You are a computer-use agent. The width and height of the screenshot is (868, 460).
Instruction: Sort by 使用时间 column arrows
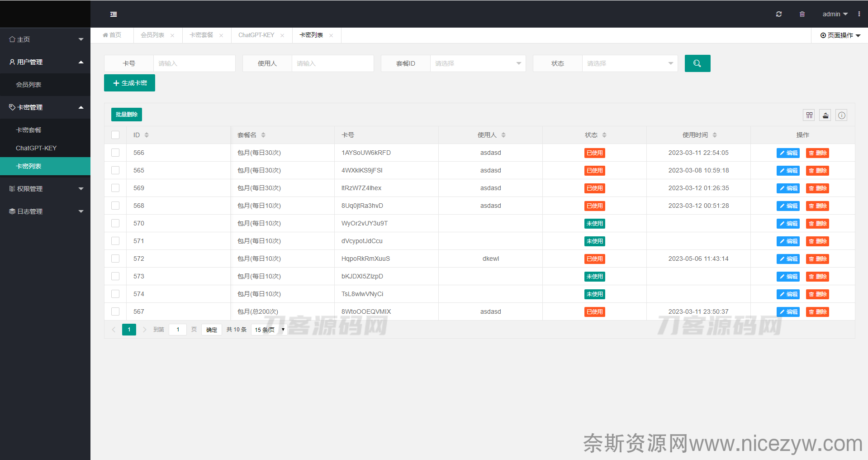pyautogui.click(x=715, y=135)
